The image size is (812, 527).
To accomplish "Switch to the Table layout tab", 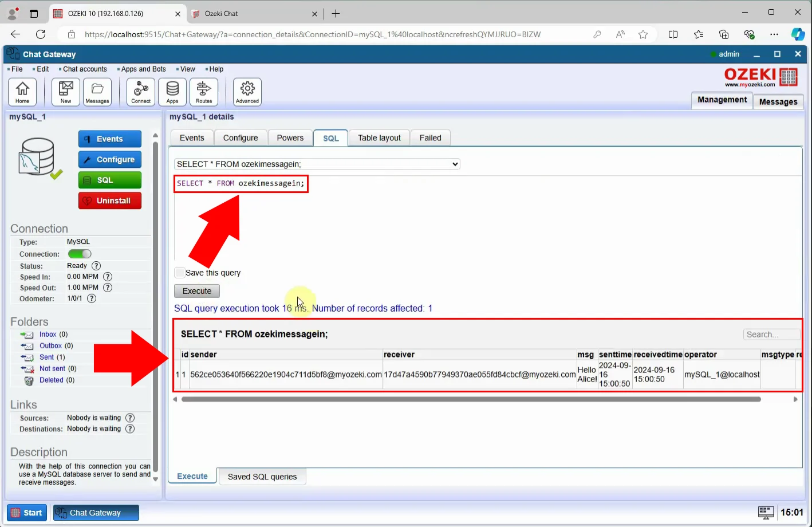I will click(x=379, y=138).
